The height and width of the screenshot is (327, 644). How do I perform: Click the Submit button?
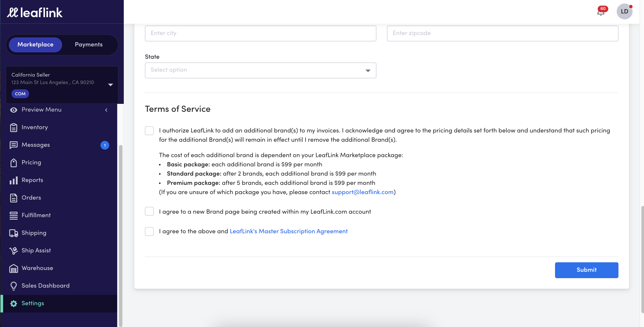[x=587, y=270]
